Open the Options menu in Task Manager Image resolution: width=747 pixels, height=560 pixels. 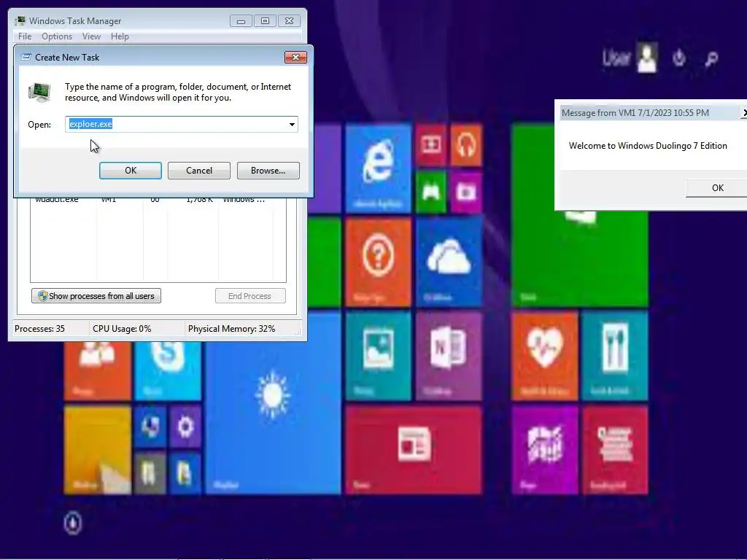(x=57, y=36)
